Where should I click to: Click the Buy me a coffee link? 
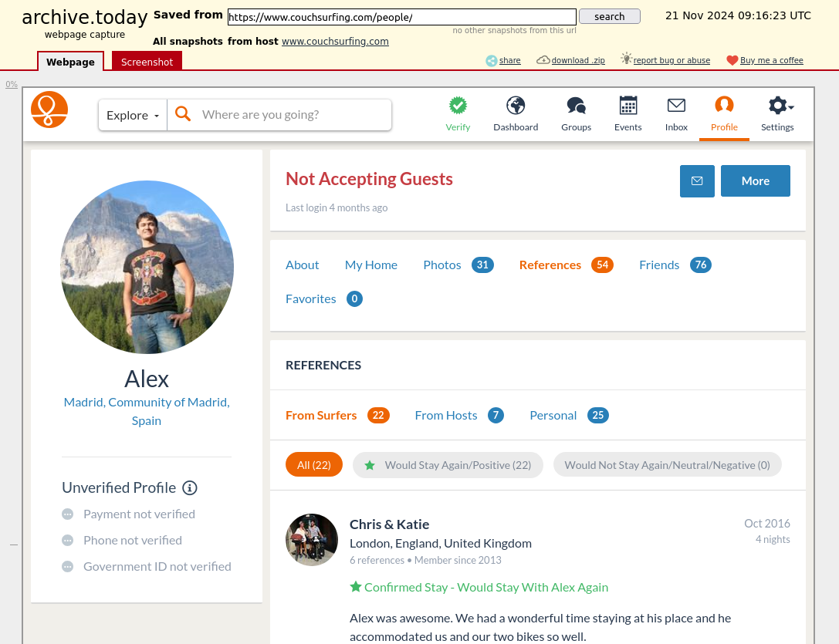[772, 60]
